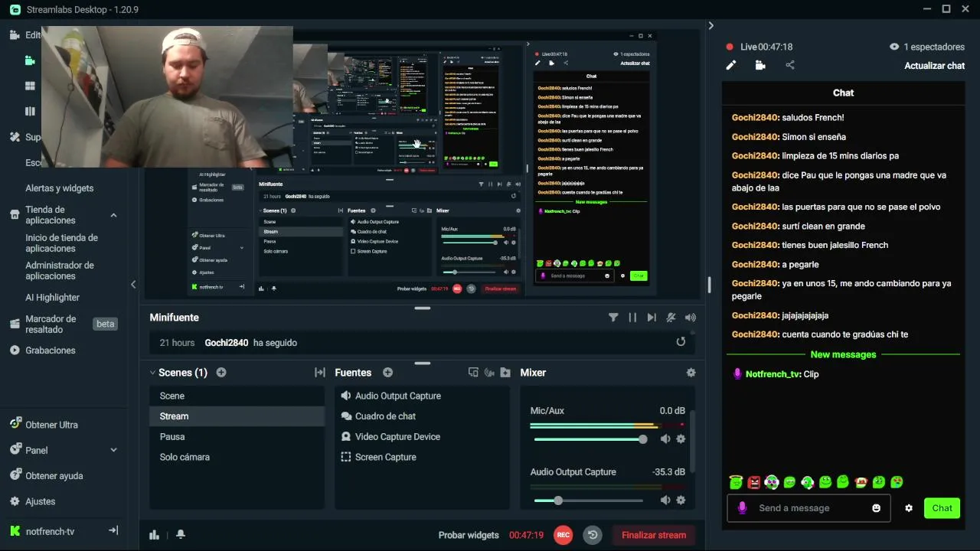Switch to the Pausa scene

[x=237, y=437]
